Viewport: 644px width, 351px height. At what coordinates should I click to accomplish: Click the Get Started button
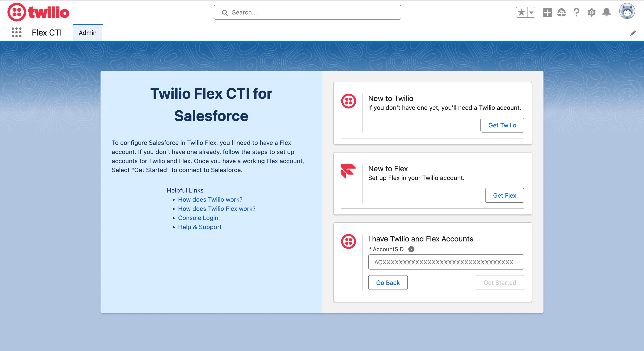click(500, 283)
